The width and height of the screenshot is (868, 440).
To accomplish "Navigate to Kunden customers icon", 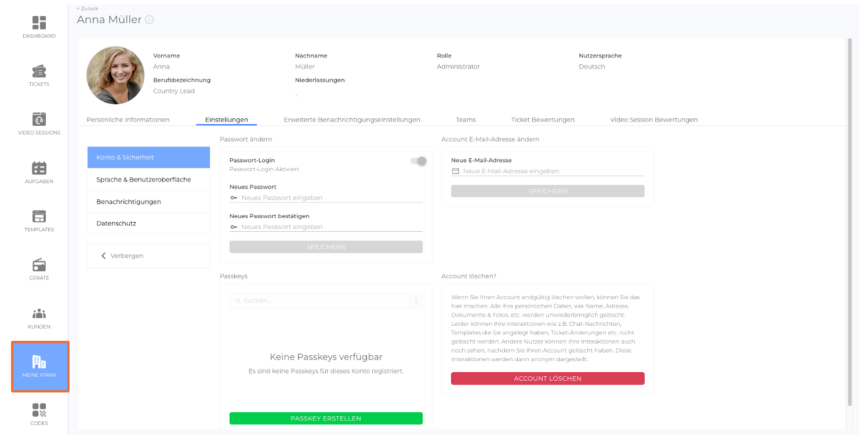I will pos(39,314).
